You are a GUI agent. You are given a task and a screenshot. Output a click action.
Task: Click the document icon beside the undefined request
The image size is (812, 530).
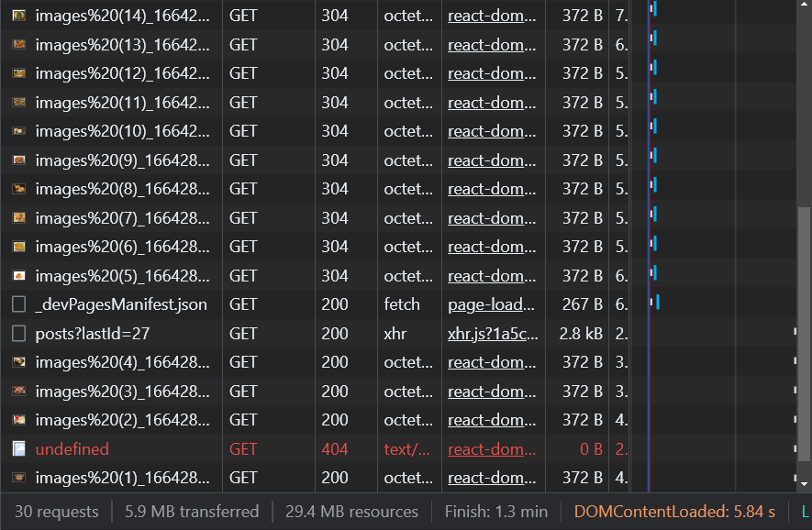pos(20,448)
